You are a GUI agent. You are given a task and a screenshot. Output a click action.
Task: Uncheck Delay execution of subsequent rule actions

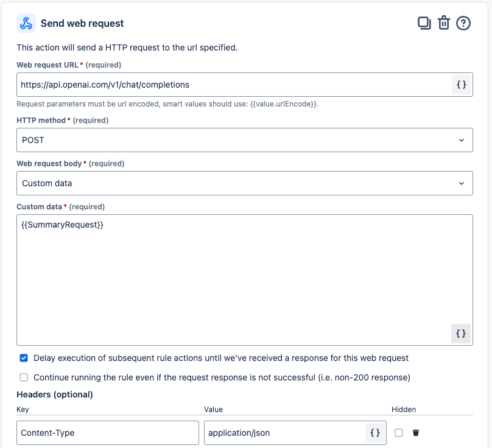point(24,358)
